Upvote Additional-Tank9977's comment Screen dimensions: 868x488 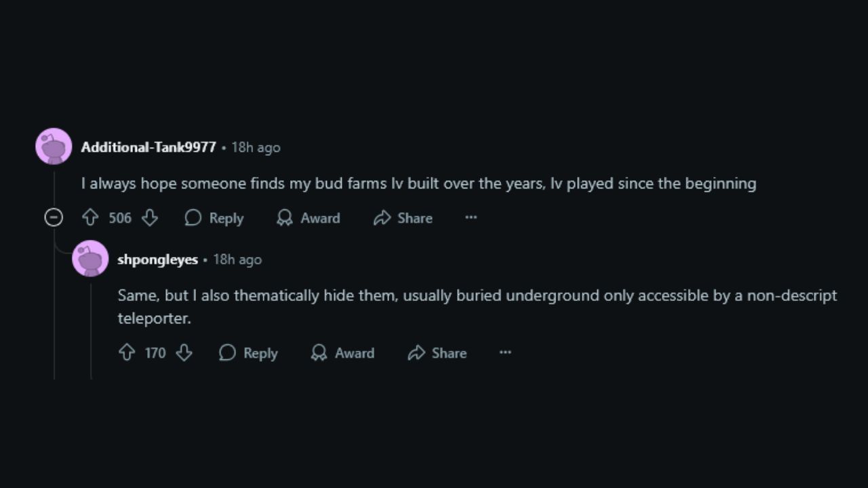click(x=90, y=218)
